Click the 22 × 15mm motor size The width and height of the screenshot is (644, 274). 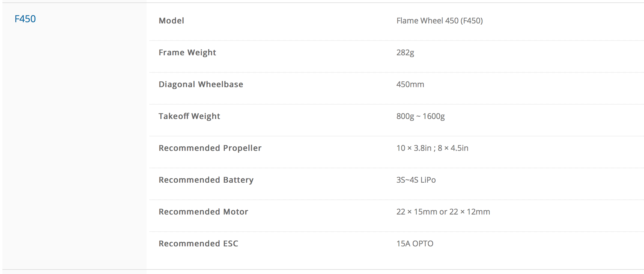tap(417, 212)
